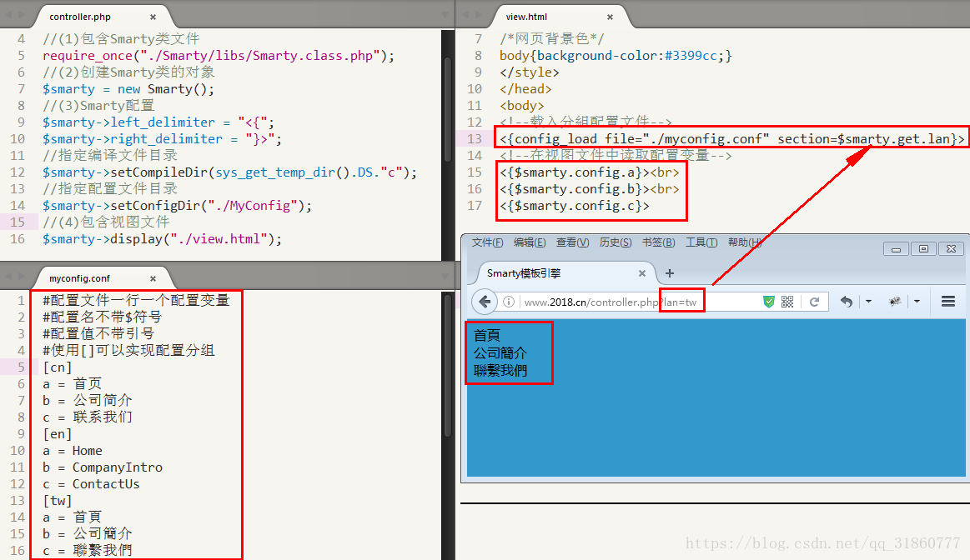This screenshot has width=970, height=560.
Task: Open the 书签(B) menu
Action: click(658, 242)
